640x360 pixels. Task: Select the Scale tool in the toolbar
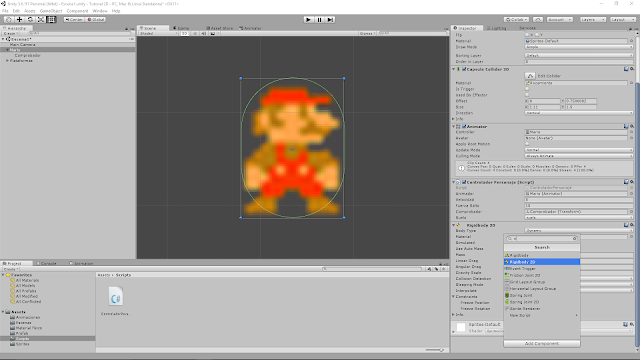pos(41,20)
